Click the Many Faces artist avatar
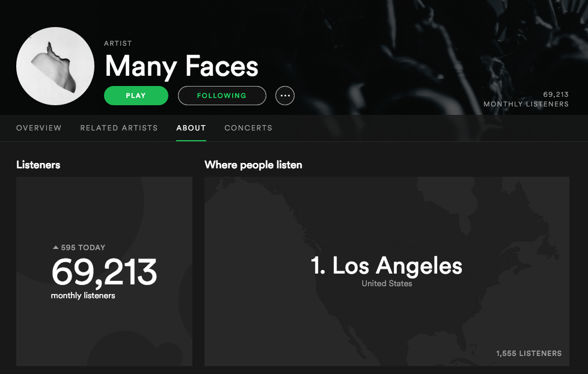The height and width of the screenshot is (374, 588). (55, 66)
